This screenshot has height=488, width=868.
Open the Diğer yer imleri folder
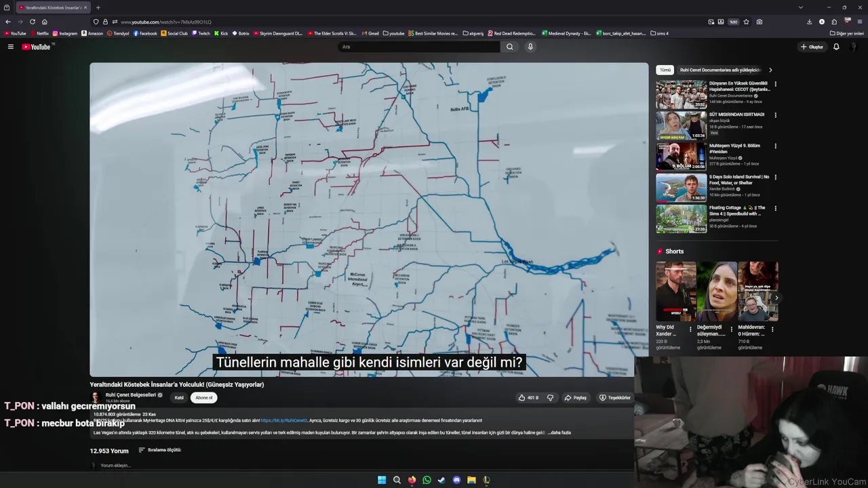847,33
